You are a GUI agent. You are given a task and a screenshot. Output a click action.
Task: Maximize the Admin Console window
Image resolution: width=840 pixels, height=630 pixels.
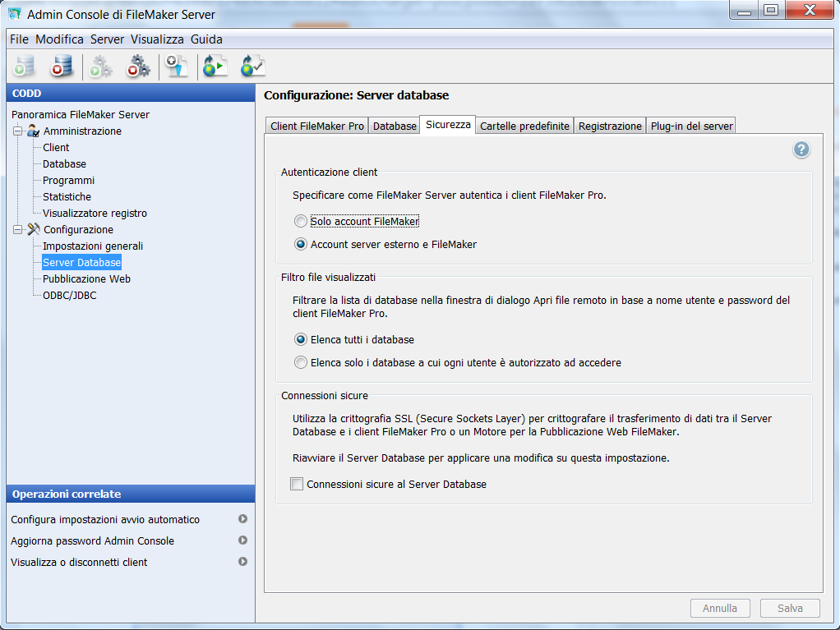click(x=771, y=10)
